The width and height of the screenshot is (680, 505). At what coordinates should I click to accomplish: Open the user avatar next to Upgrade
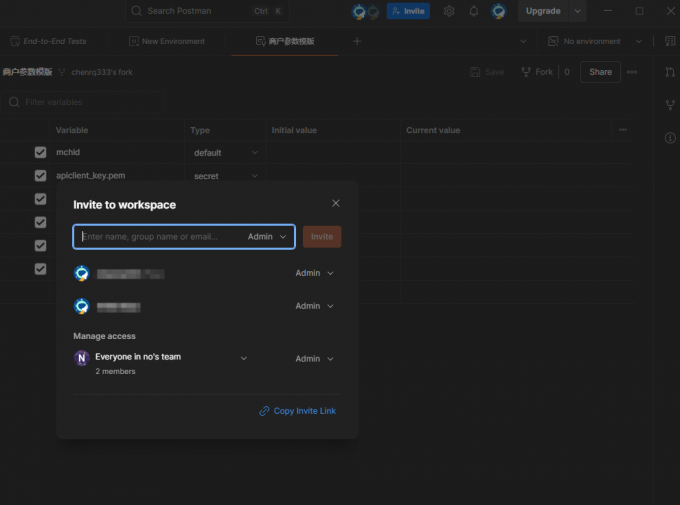[499, 11]
